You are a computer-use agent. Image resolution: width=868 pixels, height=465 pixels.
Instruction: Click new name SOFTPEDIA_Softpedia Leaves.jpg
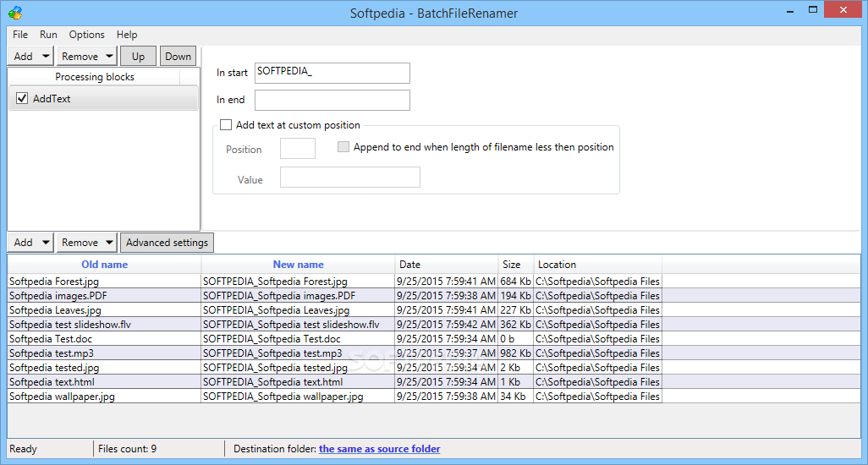pyautogui.click(x=298, y=310)
